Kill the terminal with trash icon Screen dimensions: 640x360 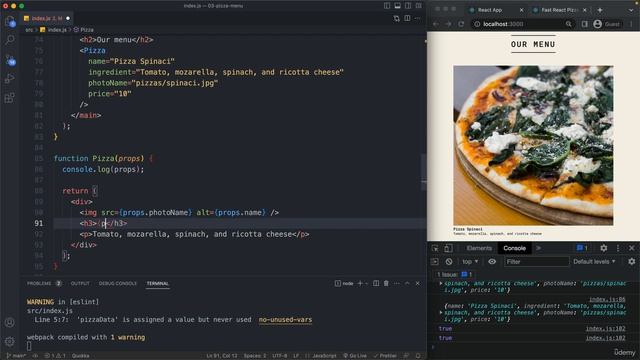[386, 283]
